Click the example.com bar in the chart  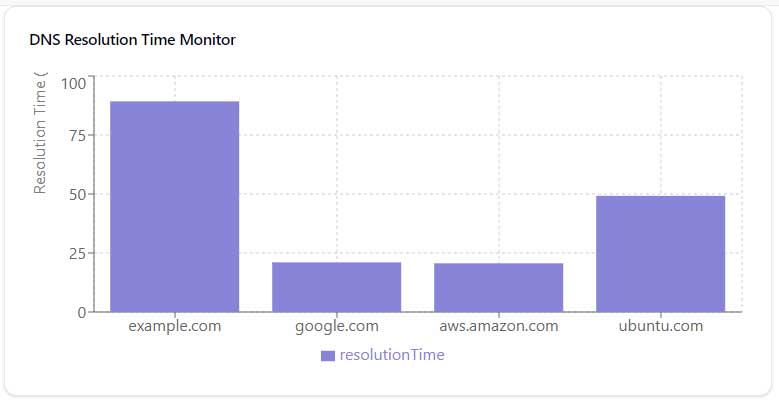[x=174, y=206]
